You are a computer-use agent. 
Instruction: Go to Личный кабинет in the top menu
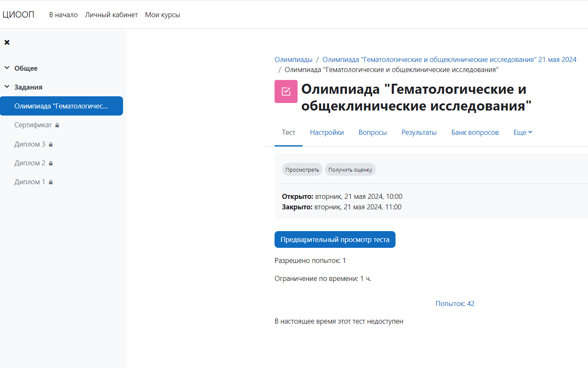tap(111, 15)
